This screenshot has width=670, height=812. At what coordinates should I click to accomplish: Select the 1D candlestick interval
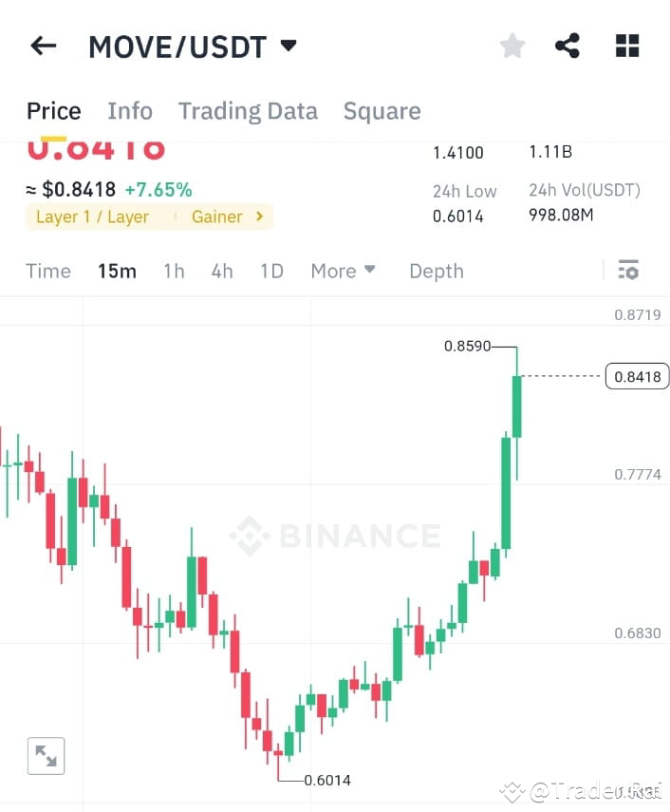[x=271, y=271]
